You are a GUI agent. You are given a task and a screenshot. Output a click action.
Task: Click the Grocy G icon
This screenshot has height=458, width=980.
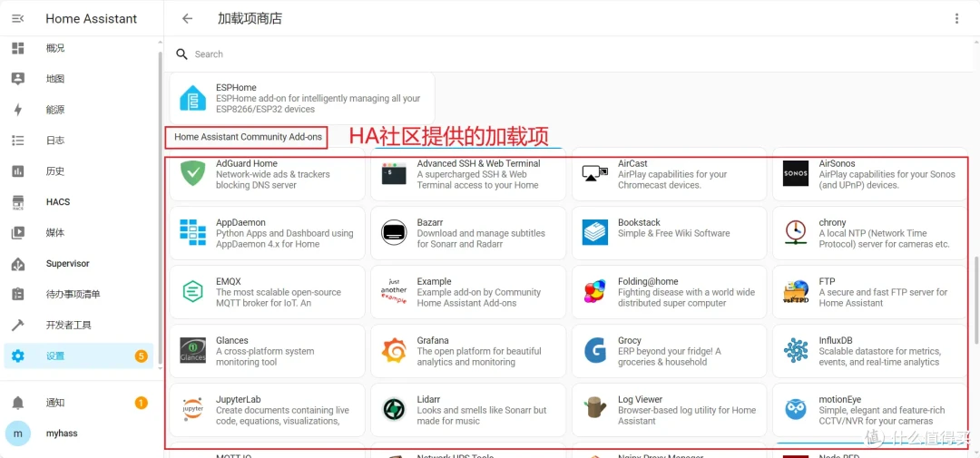click(x=595, y=351)
